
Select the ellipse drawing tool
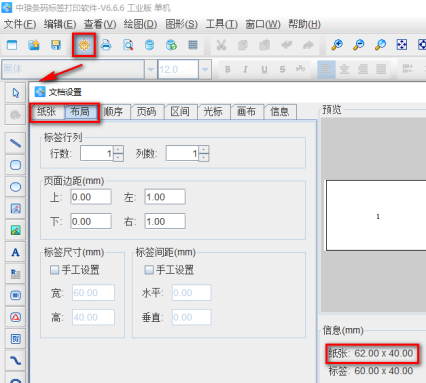tap(15, 187)
